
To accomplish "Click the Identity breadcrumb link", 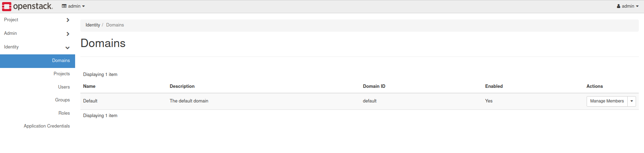I will point(92,25).
